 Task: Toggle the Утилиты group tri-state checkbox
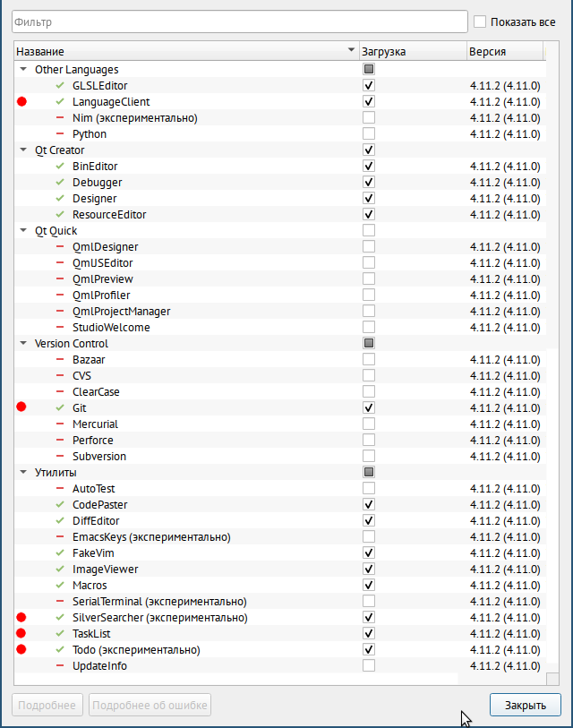[369, 472]
